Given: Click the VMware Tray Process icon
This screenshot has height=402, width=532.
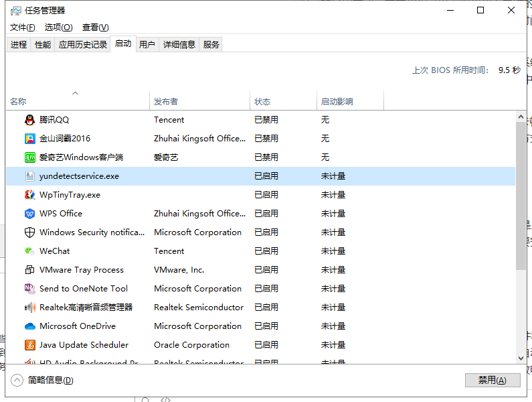Looking at the screenshot, I should coord(30,270).
